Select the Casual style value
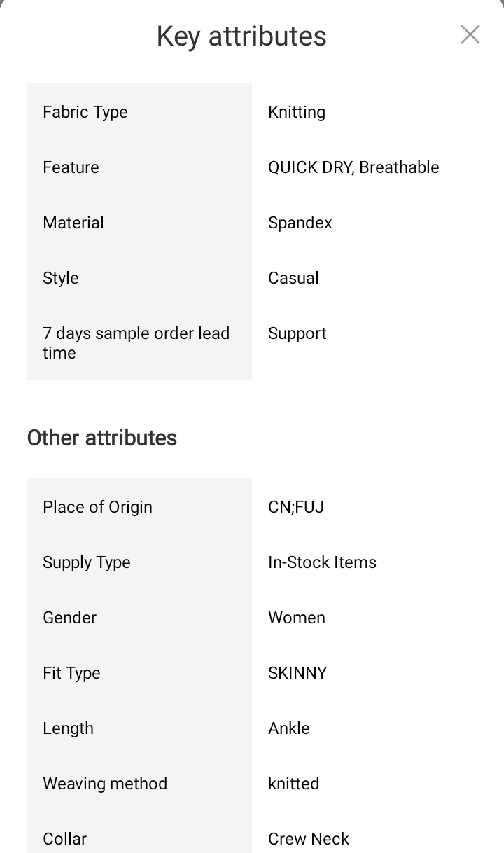504x853 pixels. pos(293,278)
